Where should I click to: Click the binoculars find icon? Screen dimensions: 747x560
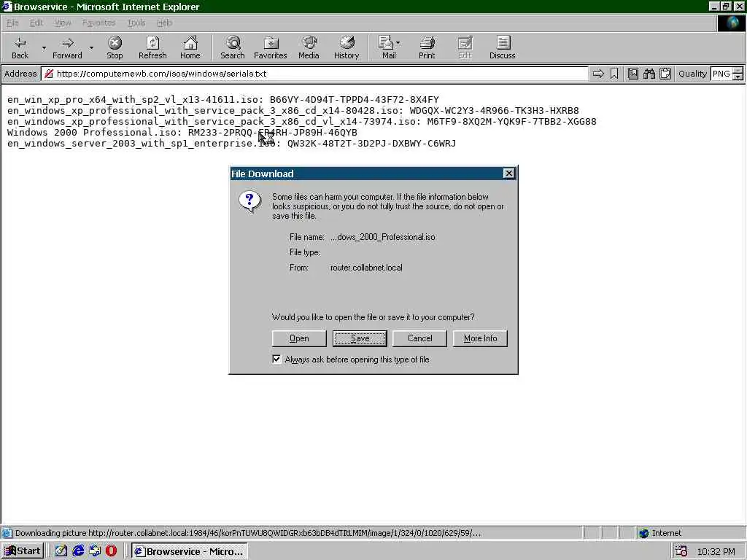[649, 74]
